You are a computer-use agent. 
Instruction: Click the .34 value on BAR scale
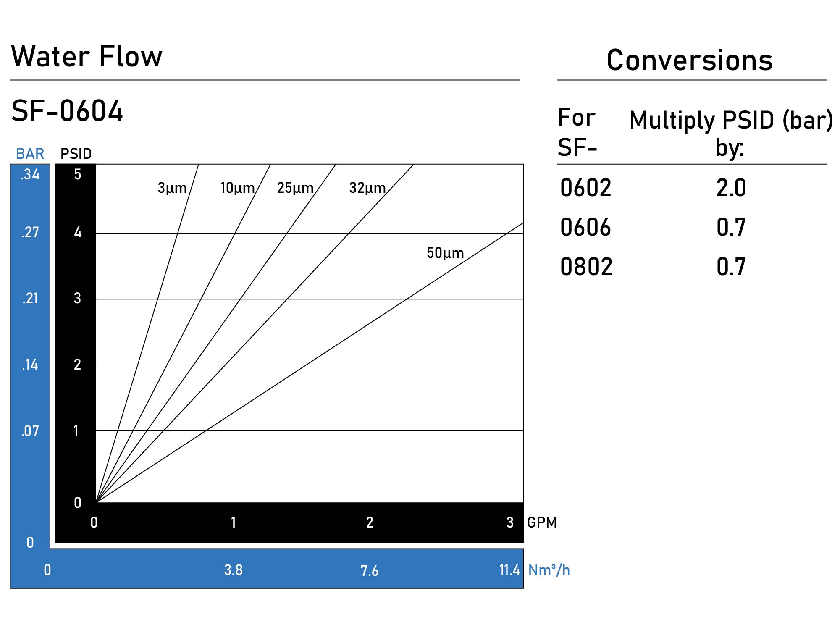pos(30,174)
